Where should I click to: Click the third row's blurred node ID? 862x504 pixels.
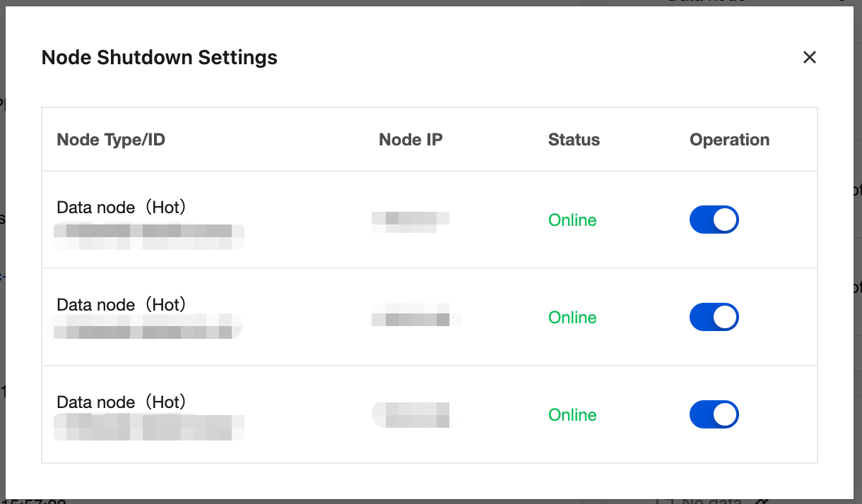148,428
